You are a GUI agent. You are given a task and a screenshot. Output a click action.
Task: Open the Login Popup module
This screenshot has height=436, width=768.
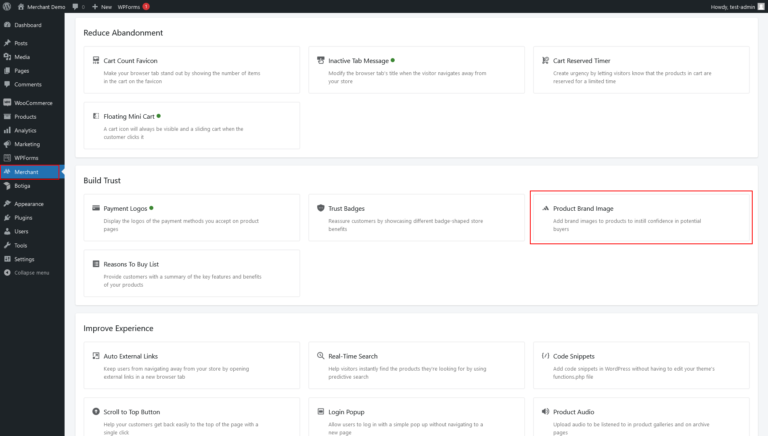coord(416,417)
